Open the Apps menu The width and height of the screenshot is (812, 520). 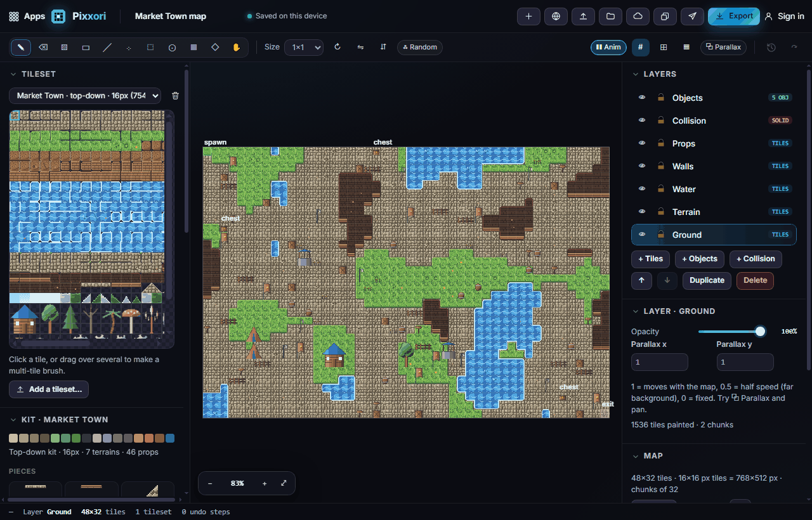(27, 16)
